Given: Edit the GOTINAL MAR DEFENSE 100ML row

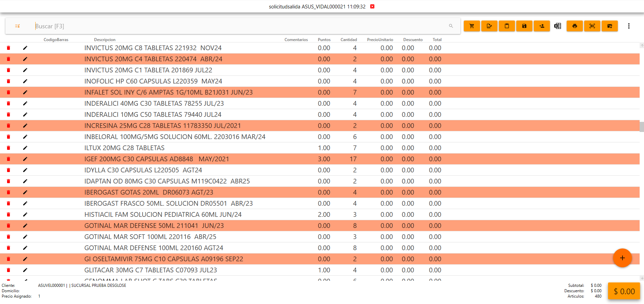Looking at the screenshot, I should click(25, 248).
